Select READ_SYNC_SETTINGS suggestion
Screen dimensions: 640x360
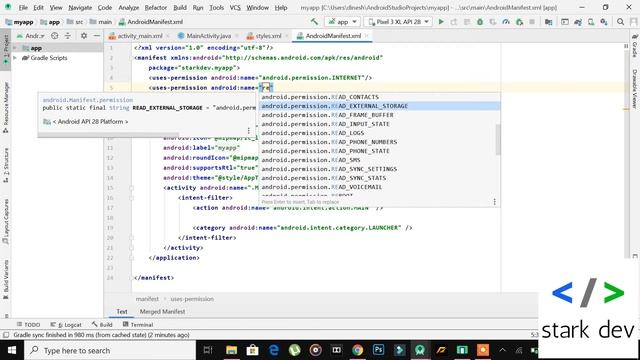379,169
